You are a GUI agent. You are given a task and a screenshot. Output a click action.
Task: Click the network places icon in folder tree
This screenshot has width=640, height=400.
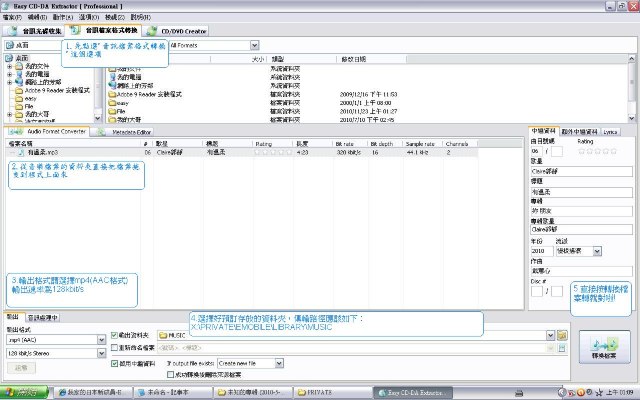(x=19, y=82)
